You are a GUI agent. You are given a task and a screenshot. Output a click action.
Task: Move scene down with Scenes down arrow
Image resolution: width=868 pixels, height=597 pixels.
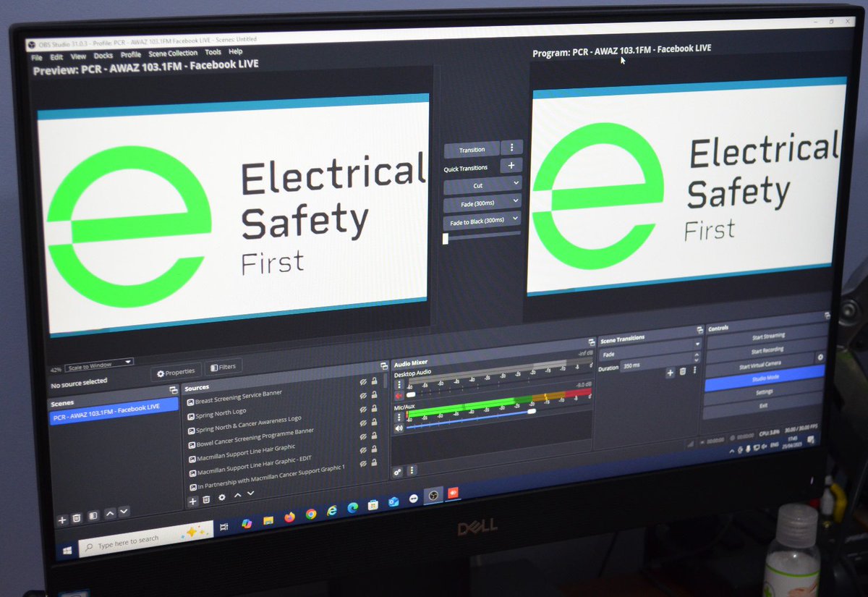(124, 512)
